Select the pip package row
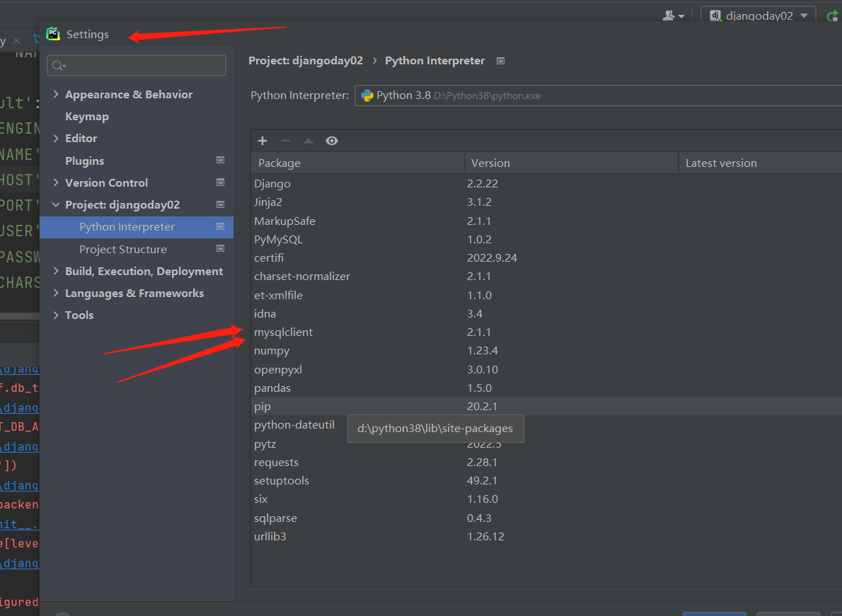842x616 pixels. [x=547, y=406]
